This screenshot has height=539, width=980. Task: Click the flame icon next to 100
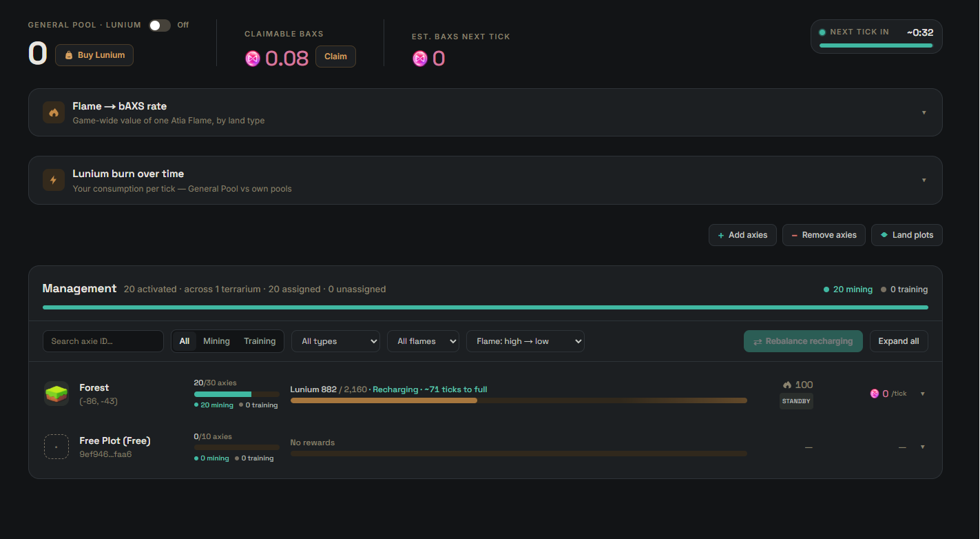[787, 385]
